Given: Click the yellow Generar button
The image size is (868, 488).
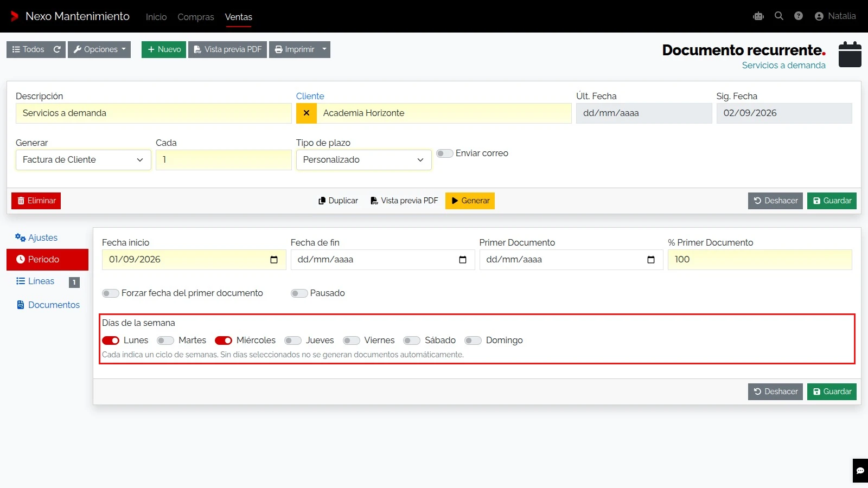Looking at the screenshot, I should tap(470, 201).
